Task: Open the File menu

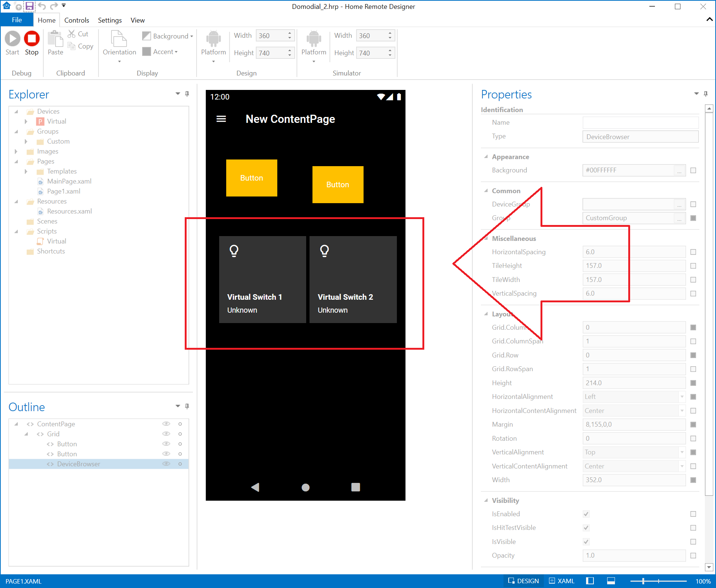Action: tap(17, 20)
